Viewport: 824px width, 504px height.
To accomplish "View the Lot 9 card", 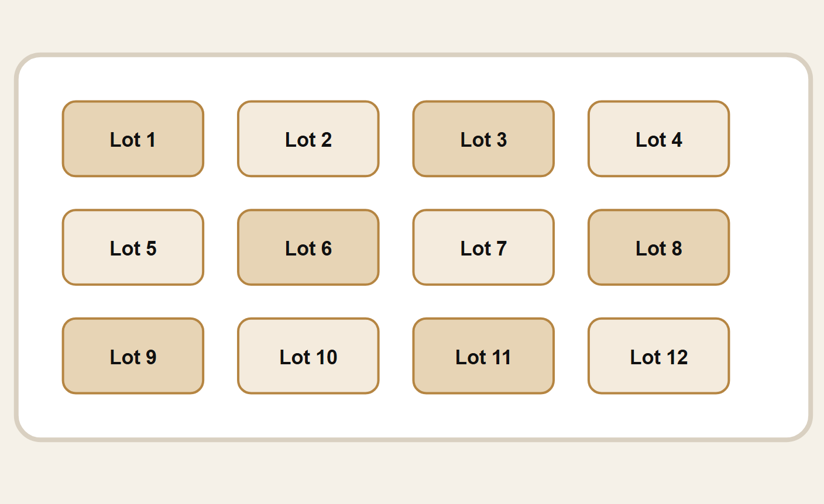I will pos(133,356).
